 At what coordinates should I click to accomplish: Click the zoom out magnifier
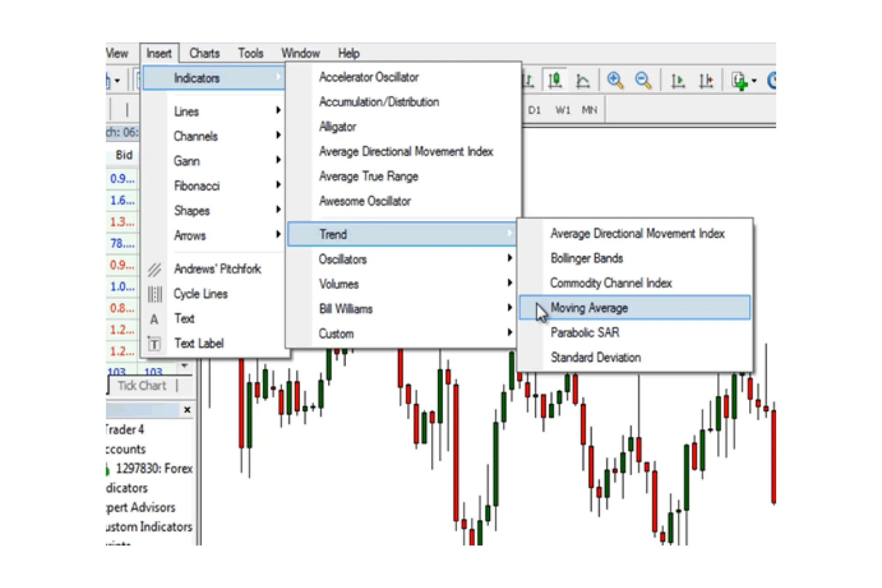(x=643, y=81)
